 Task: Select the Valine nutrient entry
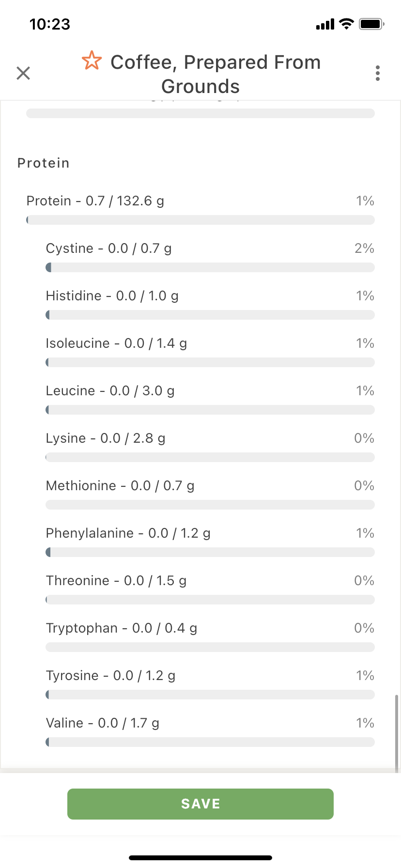210,731
